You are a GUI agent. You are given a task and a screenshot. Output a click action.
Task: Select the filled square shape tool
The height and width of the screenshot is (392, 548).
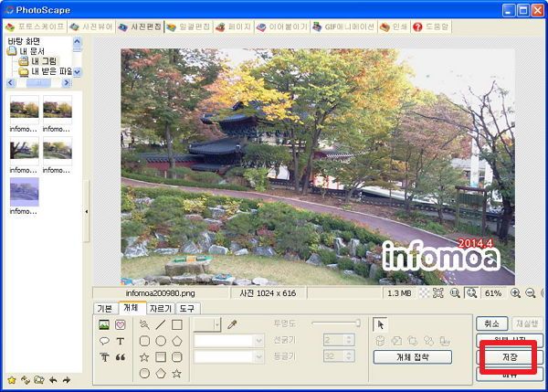click(161, 357)
